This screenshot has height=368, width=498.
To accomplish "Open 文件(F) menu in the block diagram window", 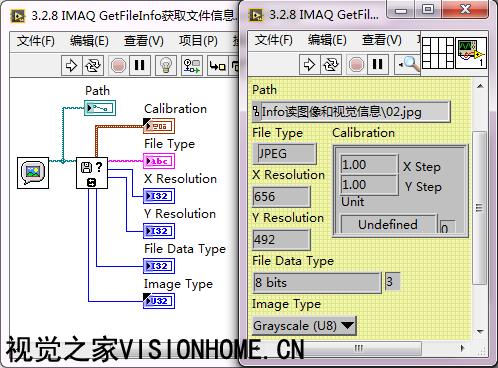I will pyautogui.click(x=36, y=41).
